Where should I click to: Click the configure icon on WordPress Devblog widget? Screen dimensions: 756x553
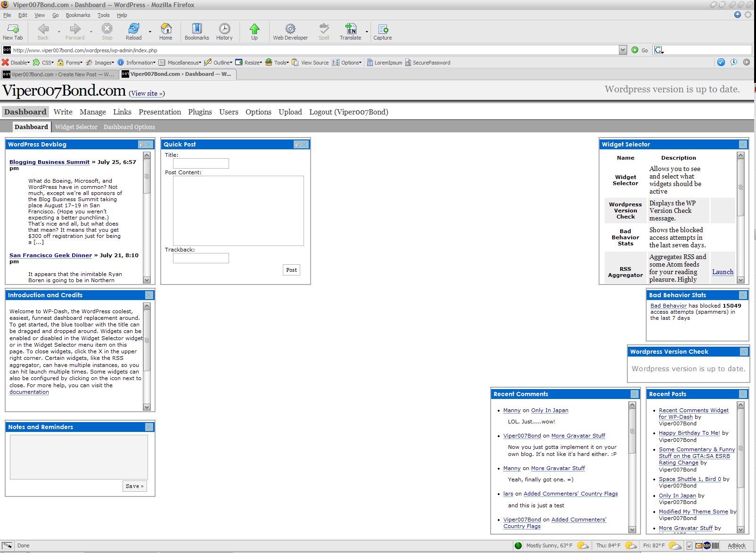141,145
